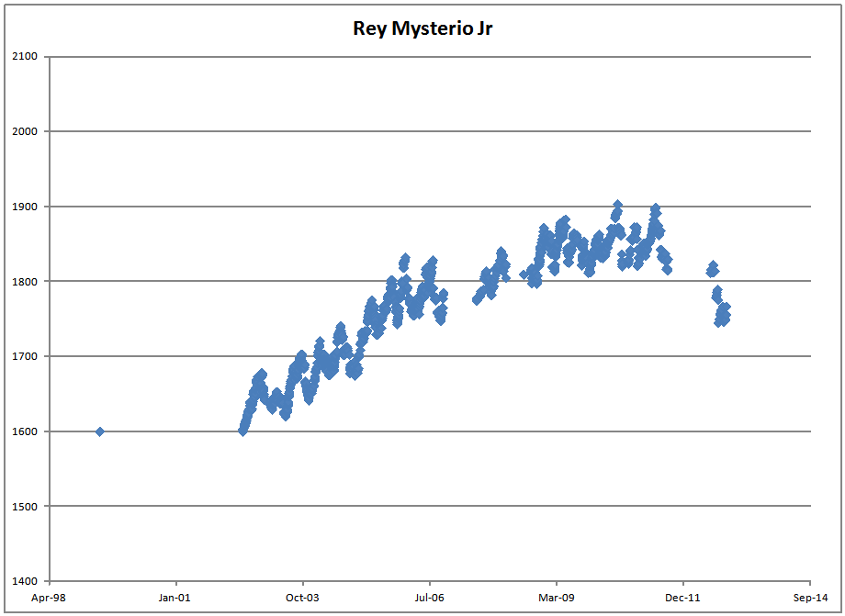Image resolution: width=845 pixels, height=616 pixels.
Task: Select the 2100 vertical axis label
Action: coord(25,57)
